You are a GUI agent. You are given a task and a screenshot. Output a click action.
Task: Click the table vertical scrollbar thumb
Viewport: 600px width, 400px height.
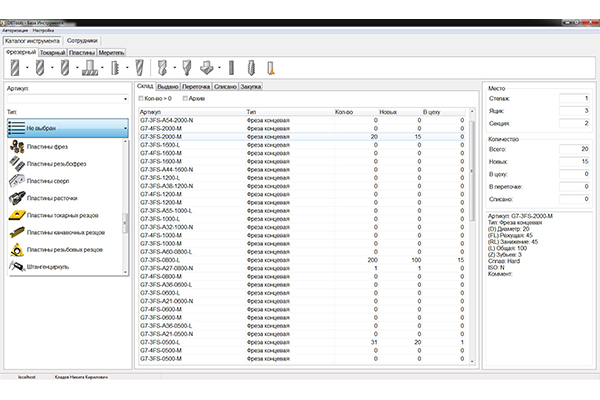472,170
